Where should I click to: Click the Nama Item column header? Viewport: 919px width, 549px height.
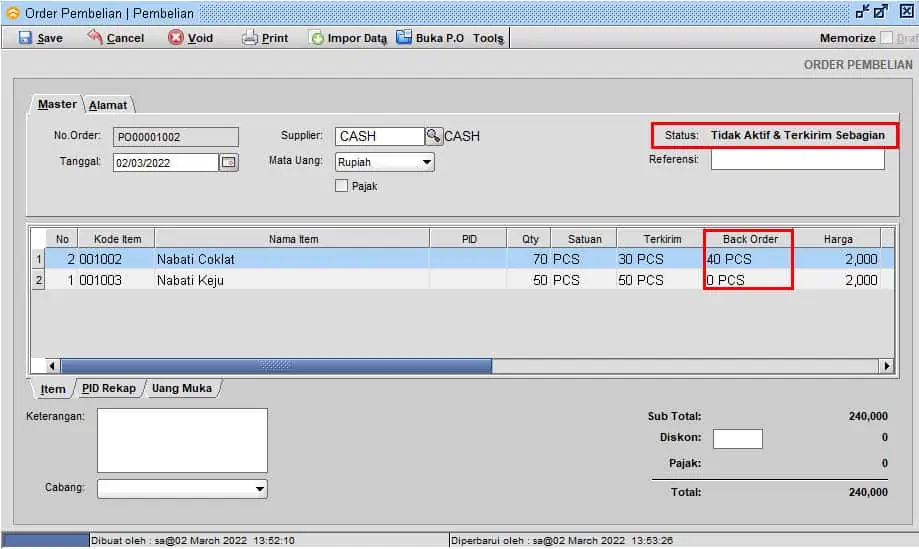click(x=293, y=239)
